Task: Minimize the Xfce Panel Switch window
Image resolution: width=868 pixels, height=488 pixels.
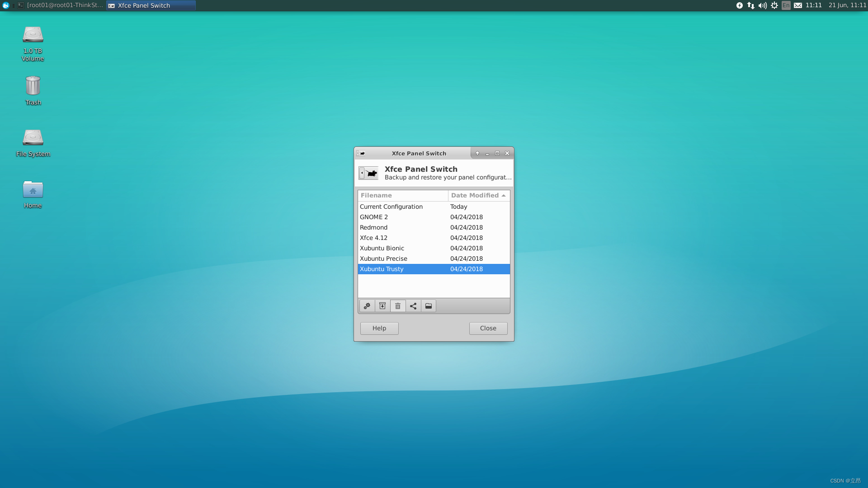Action: (487, 154)
